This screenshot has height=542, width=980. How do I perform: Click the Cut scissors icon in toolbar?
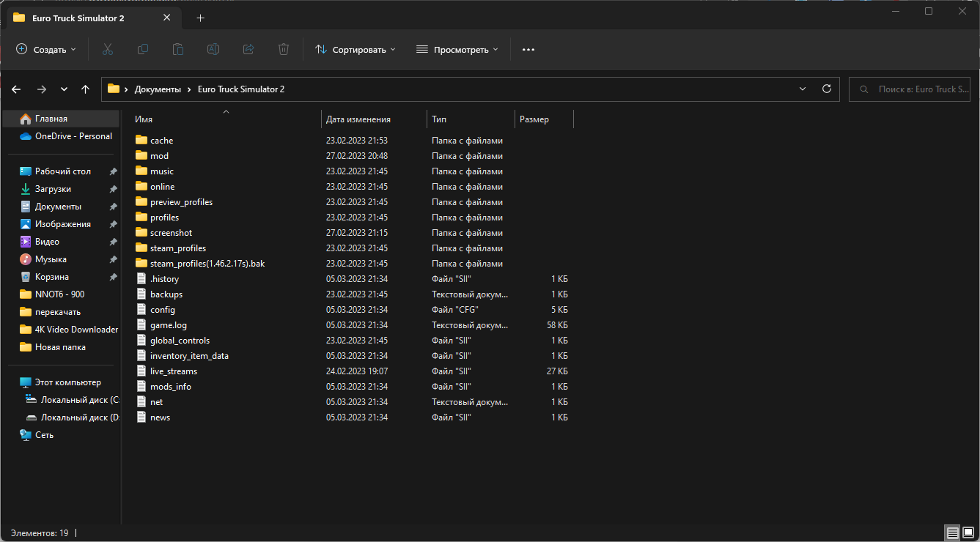tap(108, 49)
